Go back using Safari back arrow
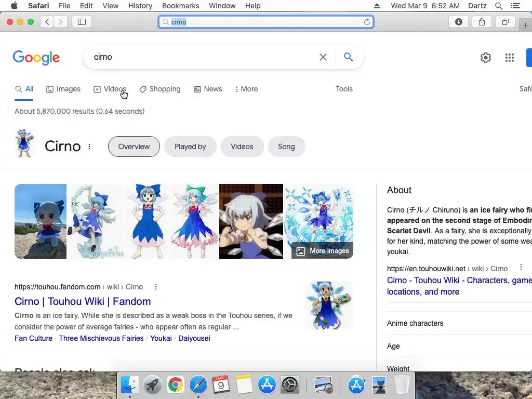This screenshot has width=532, height=399. tap(47, 22)
